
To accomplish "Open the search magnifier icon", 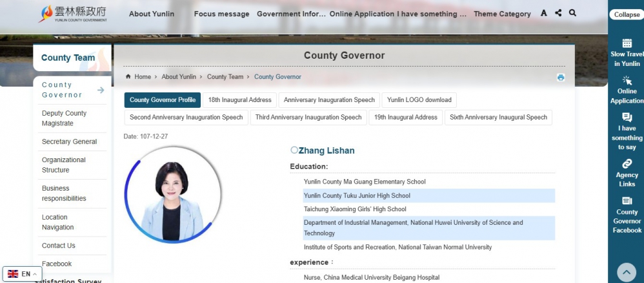I will (572, 13).
